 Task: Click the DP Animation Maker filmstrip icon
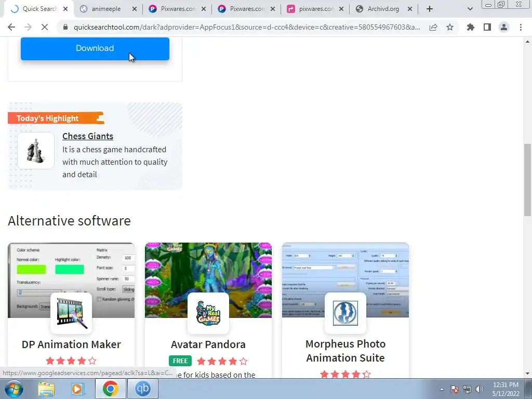coord(71,313)
